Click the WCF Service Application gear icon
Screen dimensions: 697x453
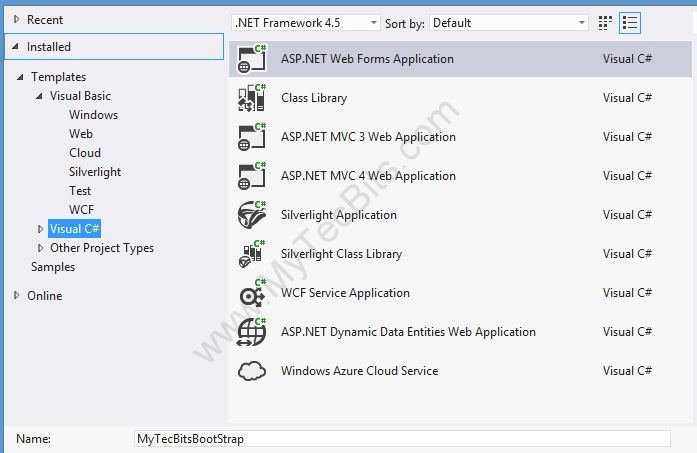[252, 293]
